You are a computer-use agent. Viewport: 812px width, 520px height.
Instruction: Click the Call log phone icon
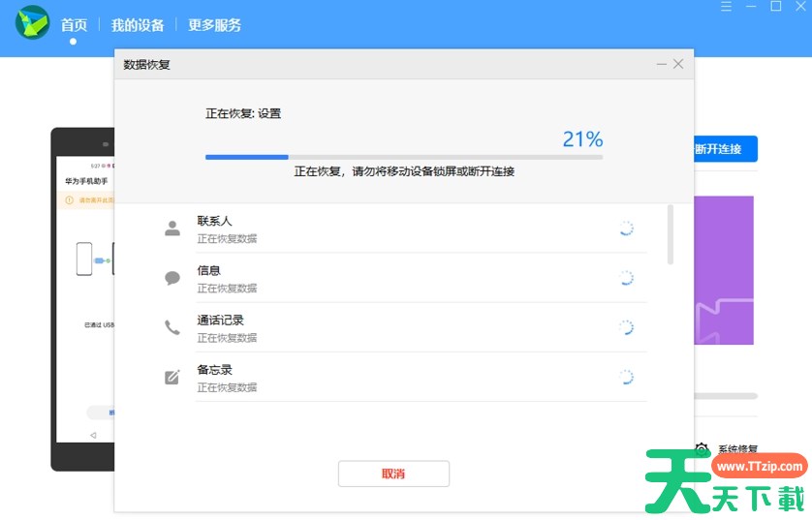pyautogui.click(x=172, y=328)
